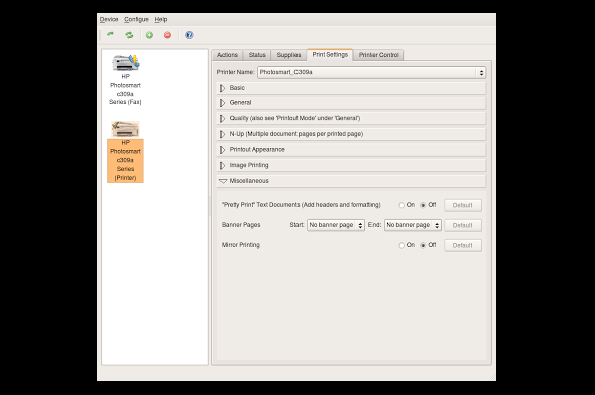Click the red remove device icon
The image size is (595, 395).
click(x=167, y=35)
